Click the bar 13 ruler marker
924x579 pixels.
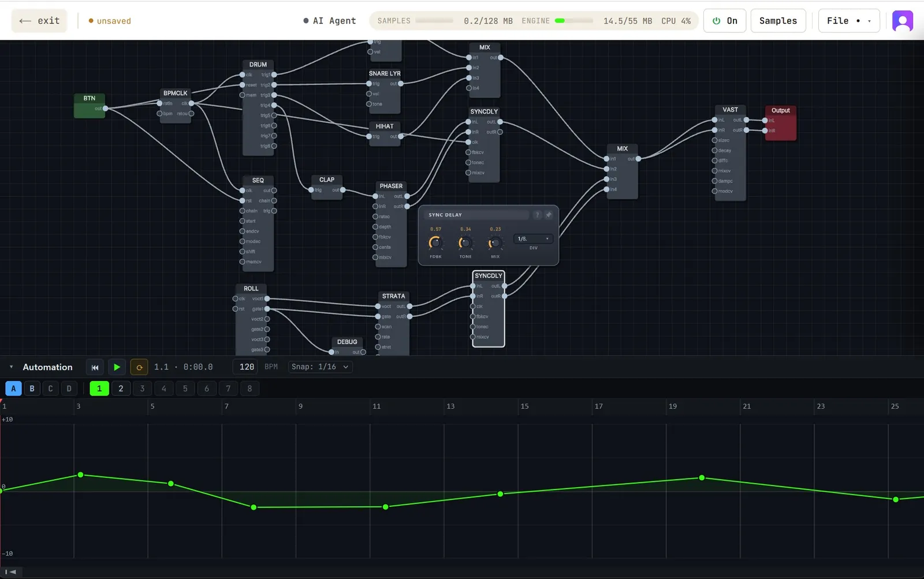coord(450,406)
